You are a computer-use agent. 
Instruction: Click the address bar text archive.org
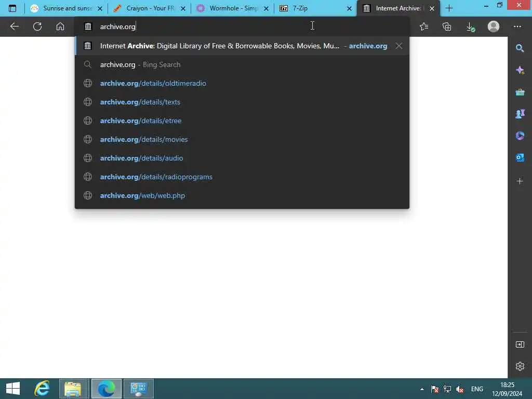point(117,26)
